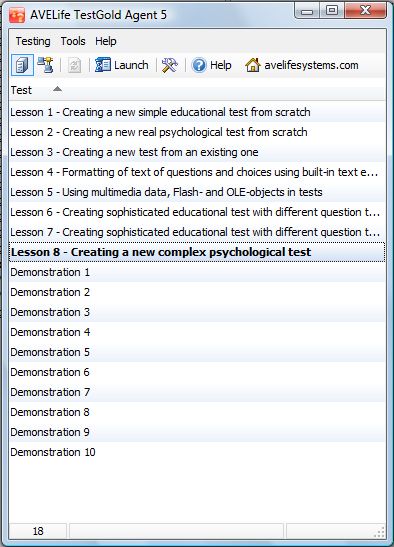This screenshot has height=547, width=394.
Task: Select Lesson 1 simple educational test
Action: [x=198, y=112]
